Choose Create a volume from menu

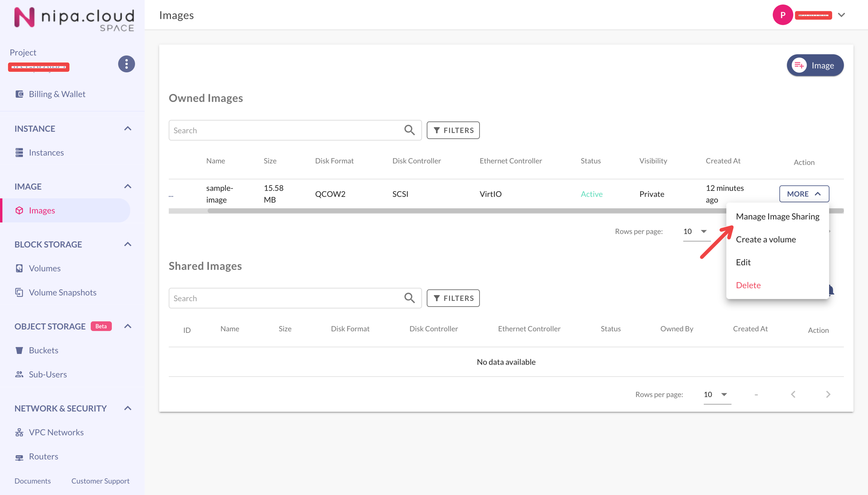[766, 239]
